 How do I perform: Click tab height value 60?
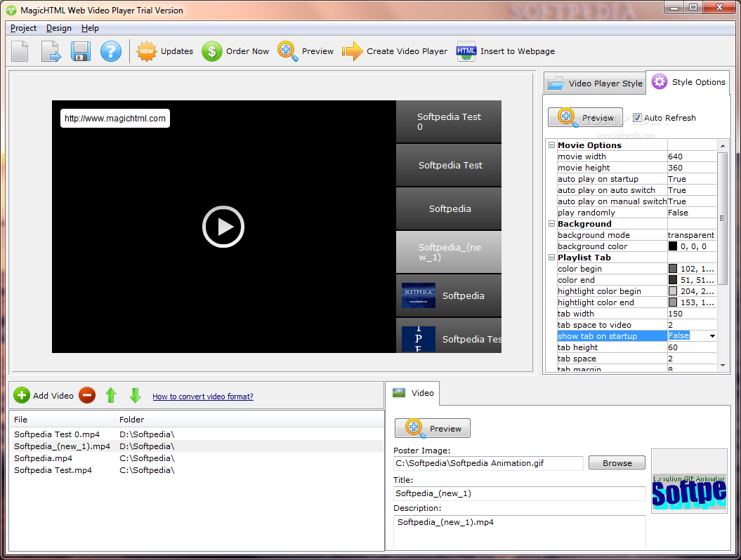click(692, 347)
